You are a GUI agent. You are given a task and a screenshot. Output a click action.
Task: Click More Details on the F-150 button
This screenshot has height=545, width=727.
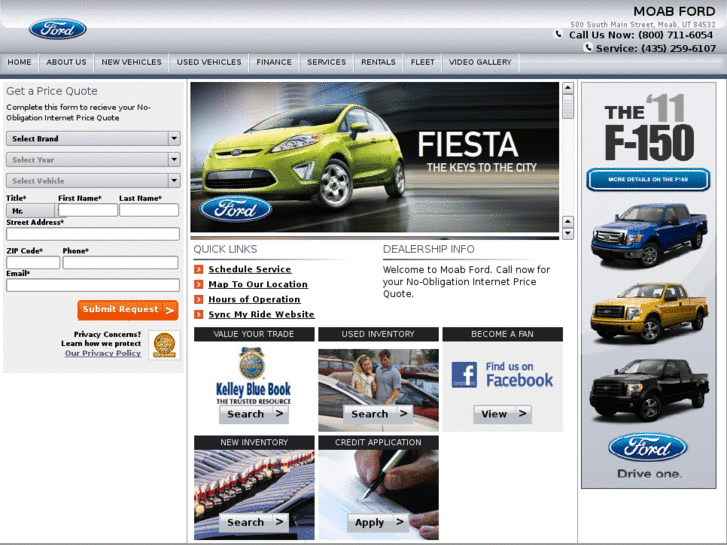click(648, 180)
